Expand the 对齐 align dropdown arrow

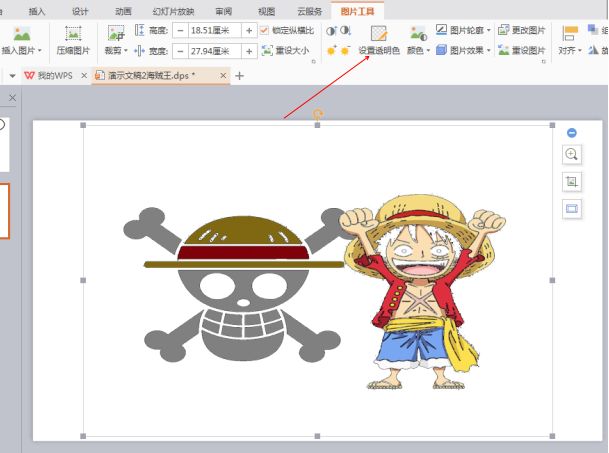pos(579,51)
